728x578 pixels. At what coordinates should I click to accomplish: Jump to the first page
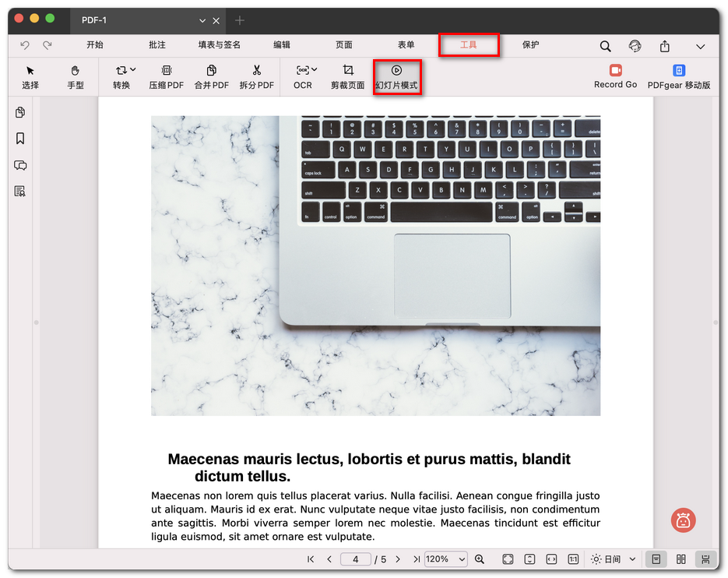coord(311,559)
